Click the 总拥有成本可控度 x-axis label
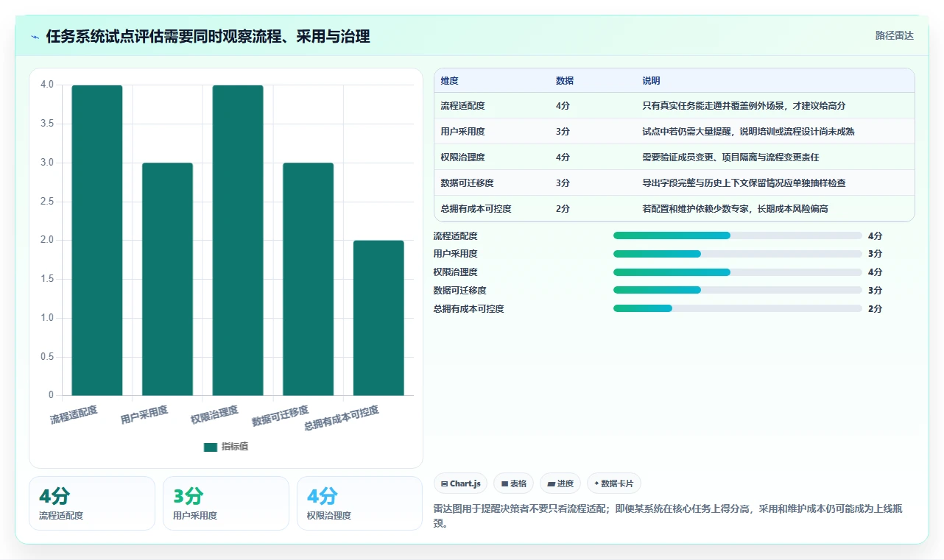Viewport: 944px width, 560px height. coord(342,418)
